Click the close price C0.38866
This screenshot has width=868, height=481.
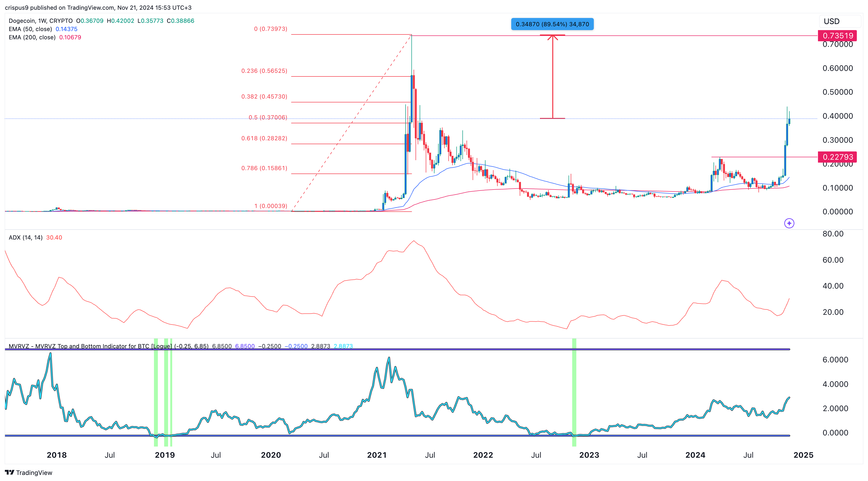tap(181, 21)
